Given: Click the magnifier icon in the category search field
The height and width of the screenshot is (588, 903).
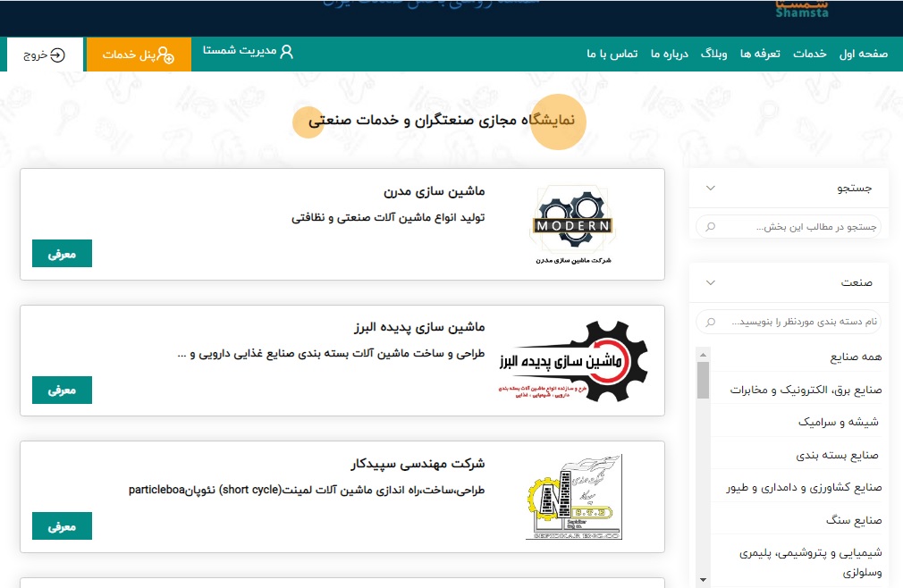Looking at the screenshot, I should click(x=711, y=322).
